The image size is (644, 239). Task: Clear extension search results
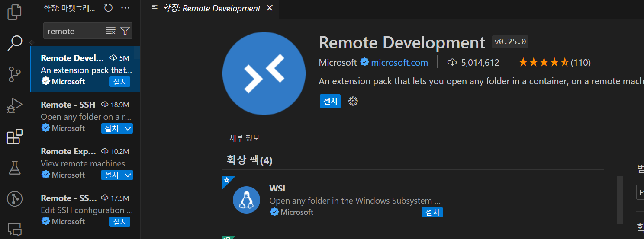coord(111,31)
